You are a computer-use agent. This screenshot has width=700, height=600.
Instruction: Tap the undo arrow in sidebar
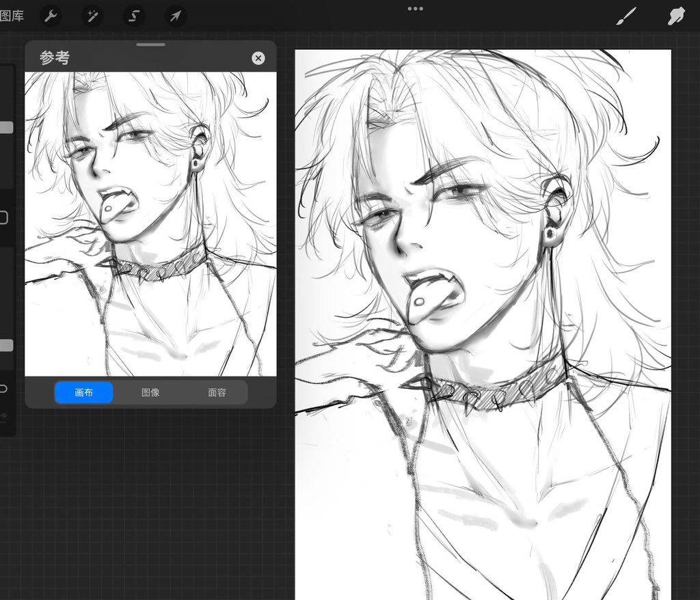point(3,388)
